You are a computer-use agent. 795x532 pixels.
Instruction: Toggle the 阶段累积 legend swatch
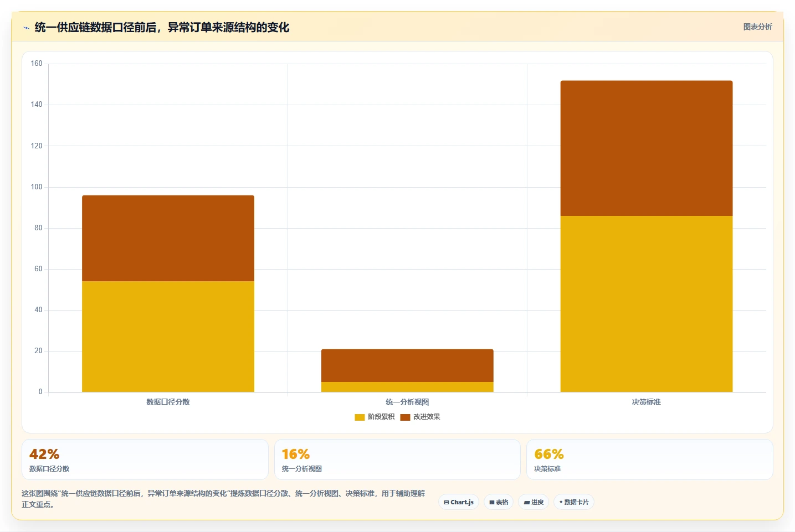point(360,417)
